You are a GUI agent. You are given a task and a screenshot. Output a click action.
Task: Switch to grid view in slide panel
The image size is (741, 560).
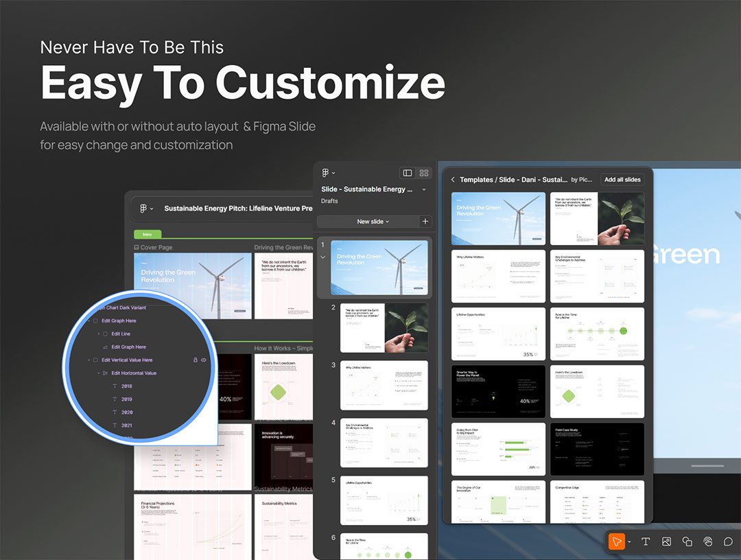[424, 173]
